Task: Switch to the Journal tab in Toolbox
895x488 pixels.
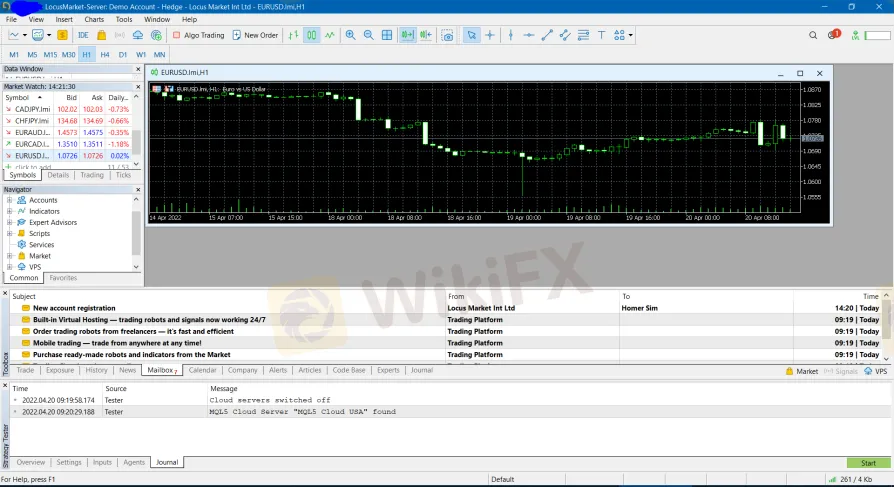Action: click(421, 370)
